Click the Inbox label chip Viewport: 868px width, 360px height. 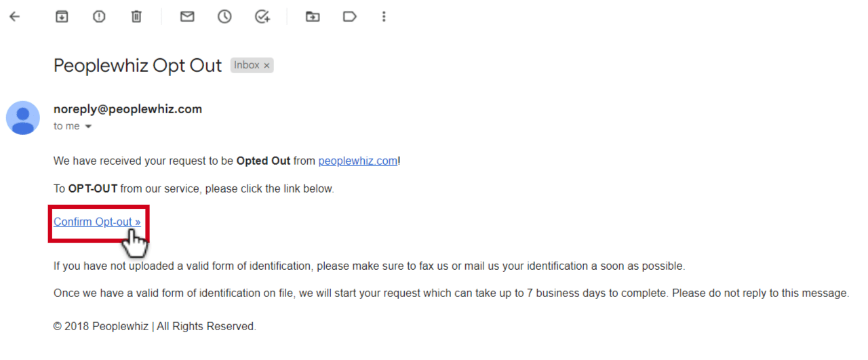247,65
